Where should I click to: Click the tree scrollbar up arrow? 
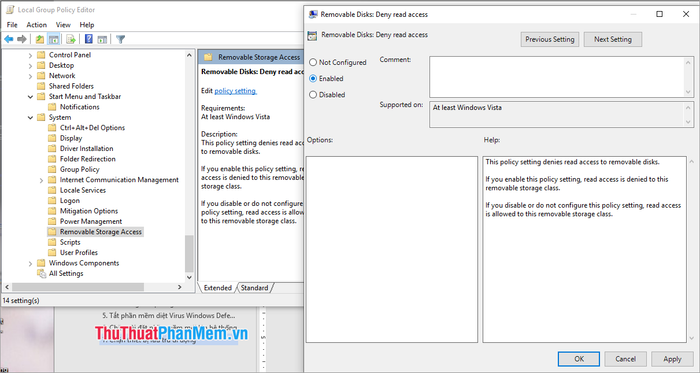(189, 55)
